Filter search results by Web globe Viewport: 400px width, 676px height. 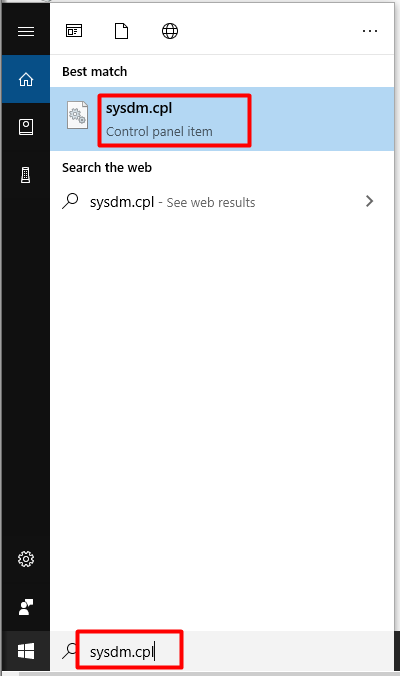tap(170, 31)
